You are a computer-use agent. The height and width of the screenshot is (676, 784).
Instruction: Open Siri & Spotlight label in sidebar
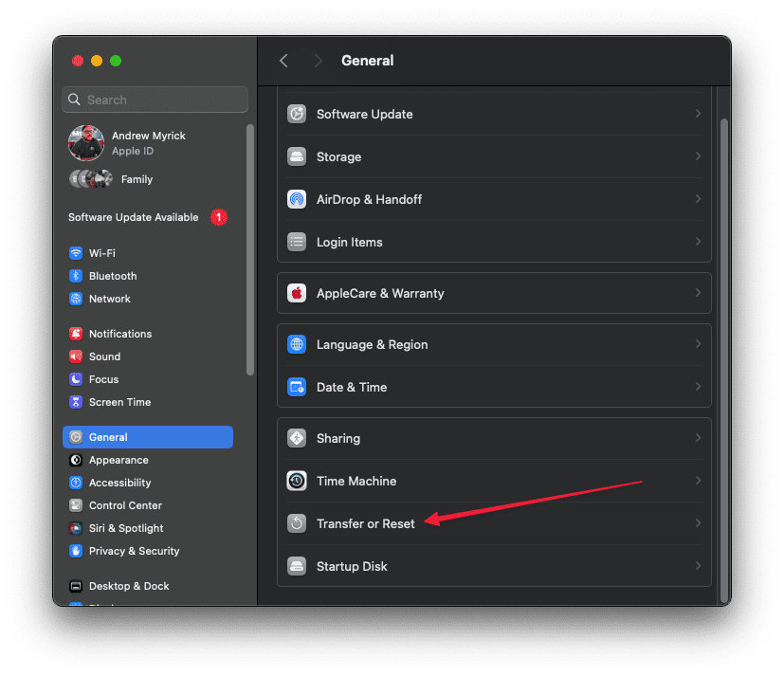pos(126,528)
